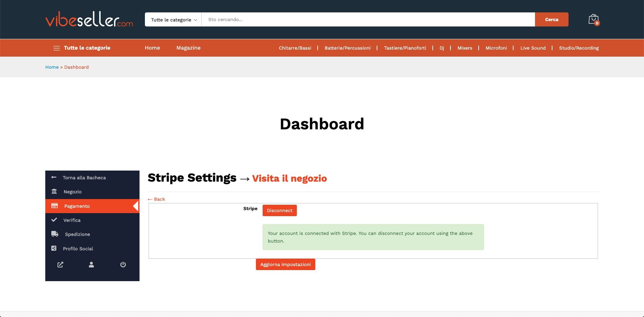The height and width of the screenshot is (317, 644).
Task: Select Spedizione in sidebar
Action: pos(92,234)
